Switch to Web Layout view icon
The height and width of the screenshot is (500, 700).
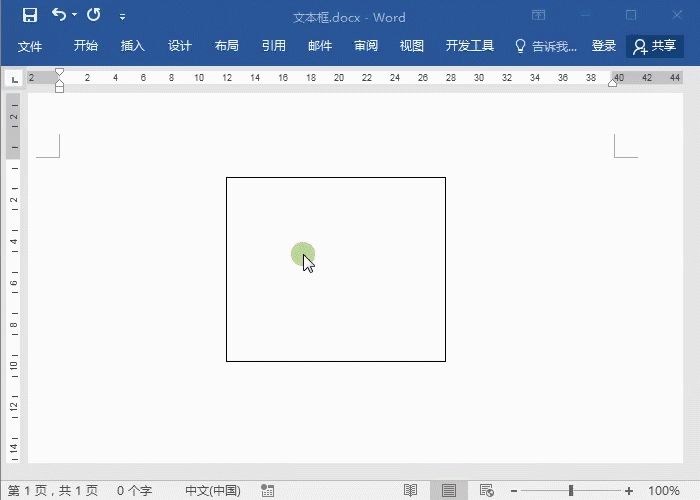point(487,490)
